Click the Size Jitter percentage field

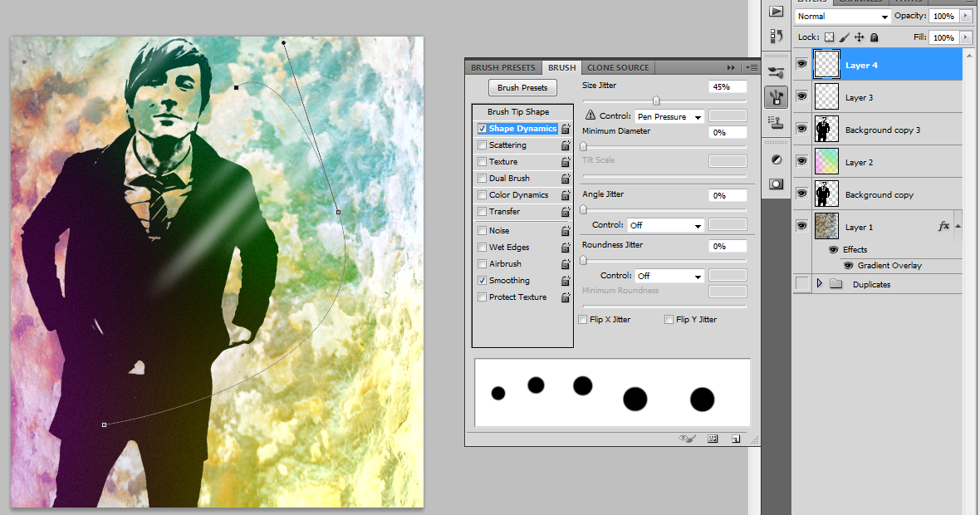[x=728, y=87]
